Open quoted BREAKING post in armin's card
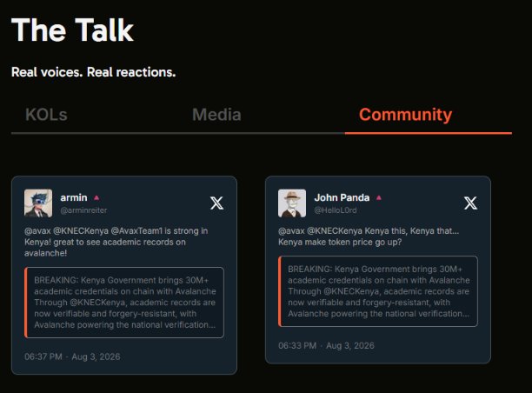The width and height of the screenshot is (532, 393). pos(124,303)
